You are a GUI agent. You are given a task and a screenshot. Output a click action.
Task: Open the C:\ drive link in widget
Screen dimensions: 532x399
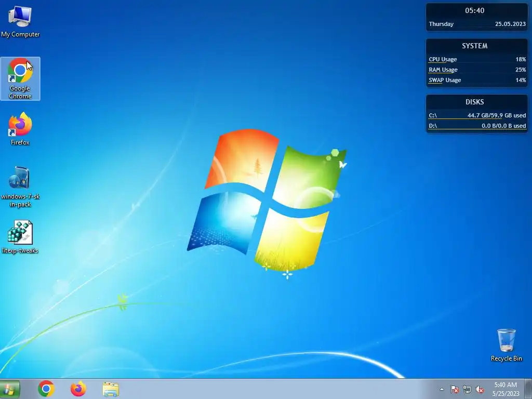click(433, 116)
